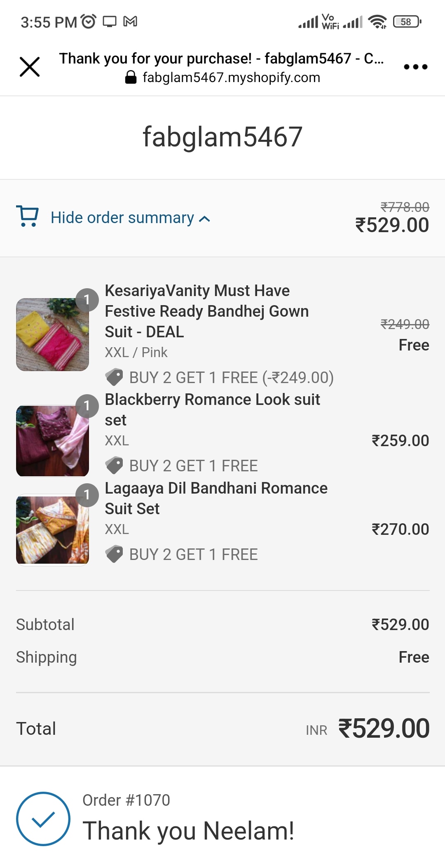This screenshot has height=868, width=445.
Task: Tap the fabglam5467.myshopify.com URL text
Action: tap(231, 77)
